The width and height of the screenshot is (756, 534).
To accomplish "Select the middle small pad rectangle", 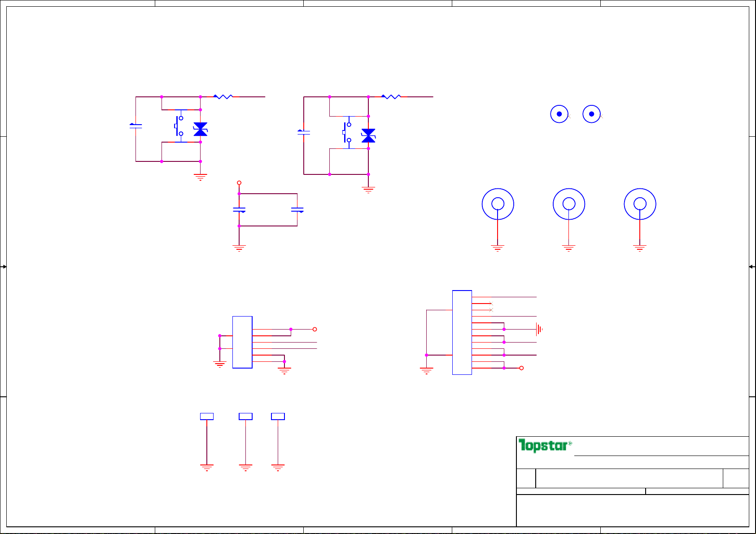I will [246, 417].
